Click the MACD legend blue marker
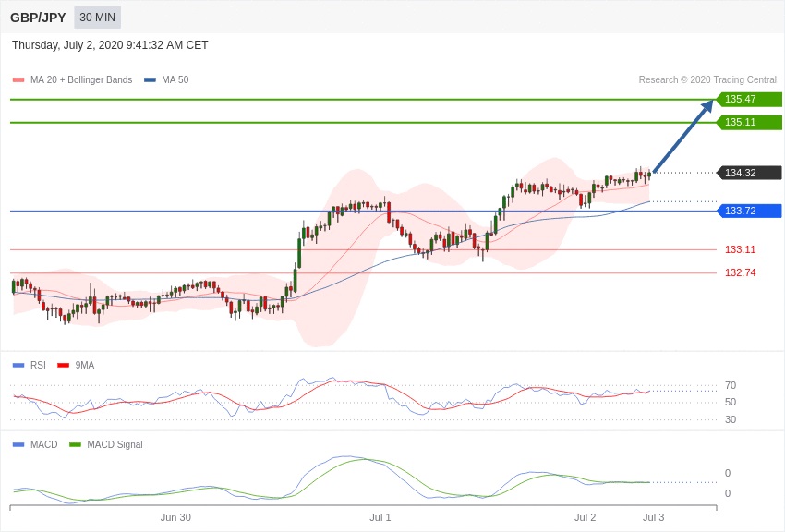 point(18,445)
